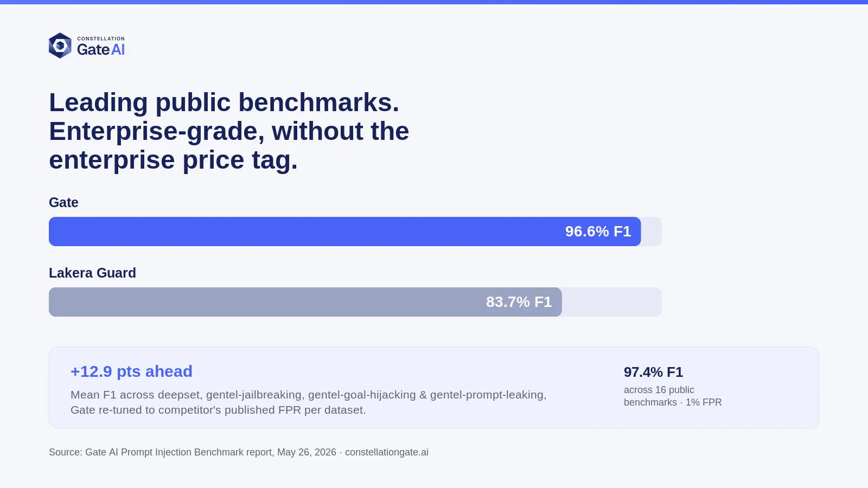Click the Gate AI hexagon logo icon

click(60, 46)
